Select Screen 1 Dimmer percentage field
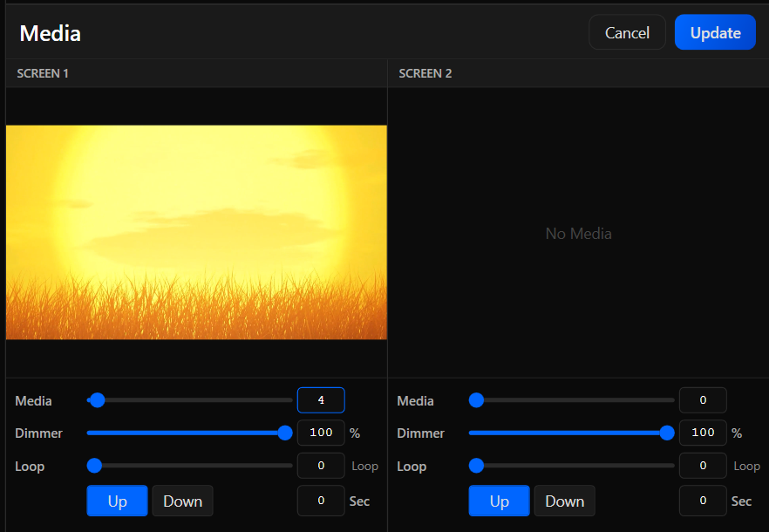Screen dimensions: 769x532 (x=321, y=433)
